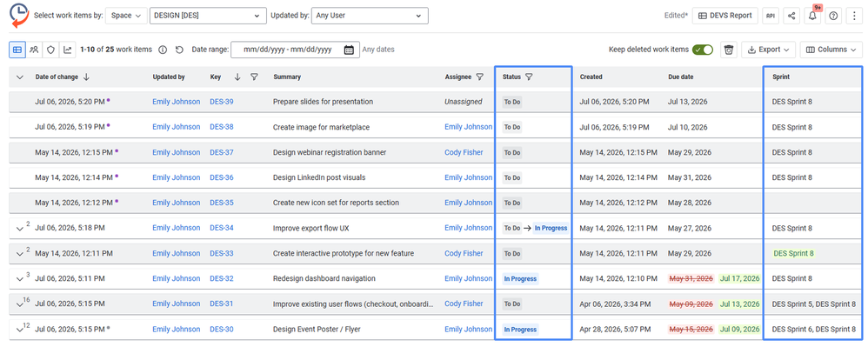Image resolution: width=868 pixels, height=347 pixels.
Task: Click highlighted DES Sprint 8 in DES-33 row
Action: click(794, 253)
